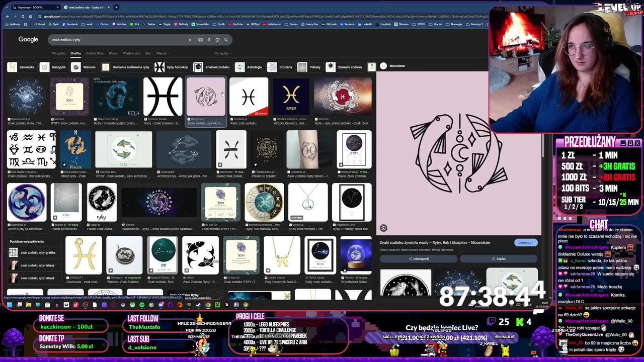
Task: Click the Zapisz save button
Action: 499,259
